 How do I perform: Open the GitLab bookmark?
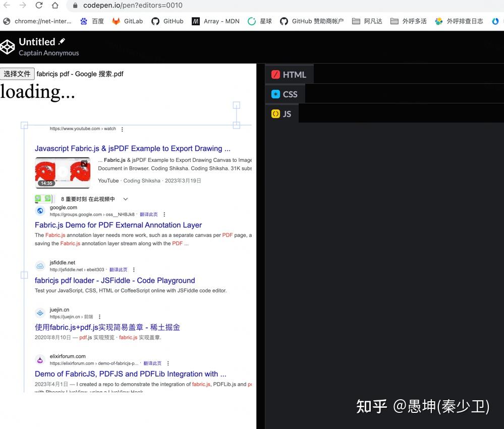[x=127, y=21]
